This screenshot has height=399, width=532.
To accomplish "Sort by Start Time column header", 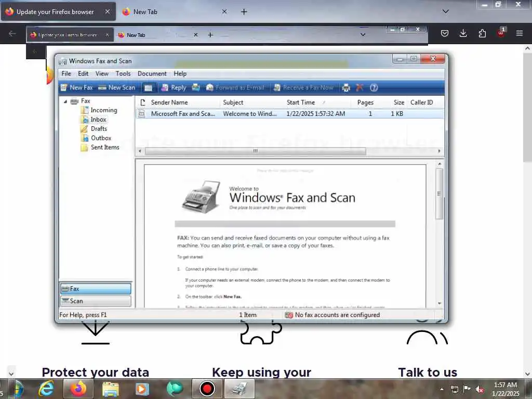I will coord(317,102).
